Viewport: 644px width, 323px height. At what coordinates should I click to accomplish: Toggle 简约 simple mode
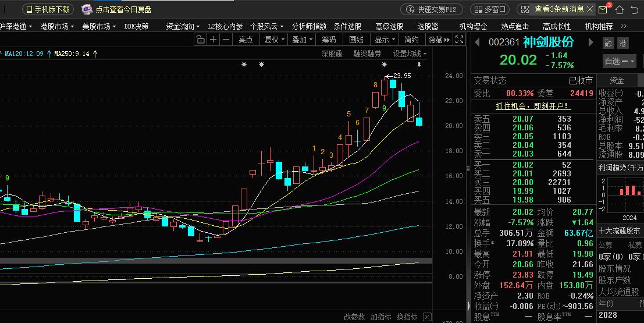point(411,40)
